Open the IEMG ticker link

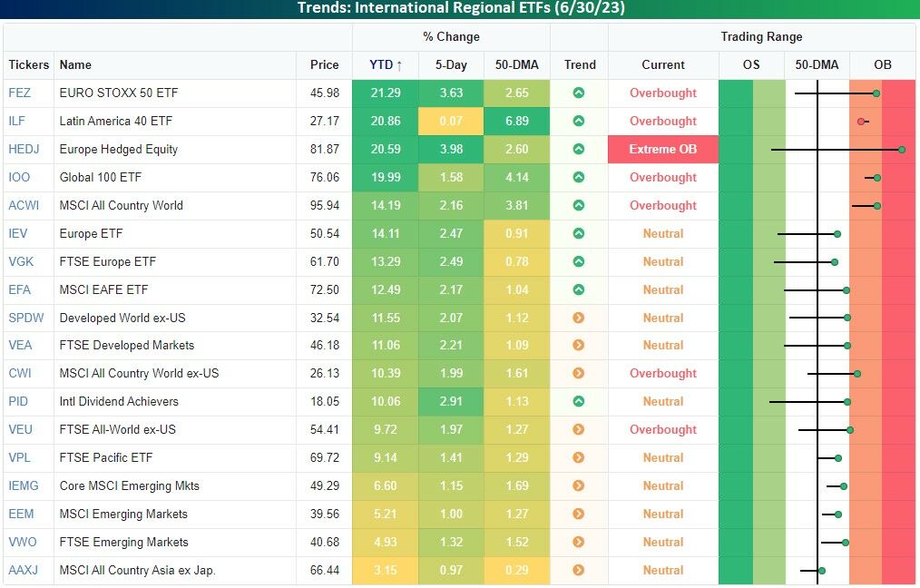coord(23,485)
